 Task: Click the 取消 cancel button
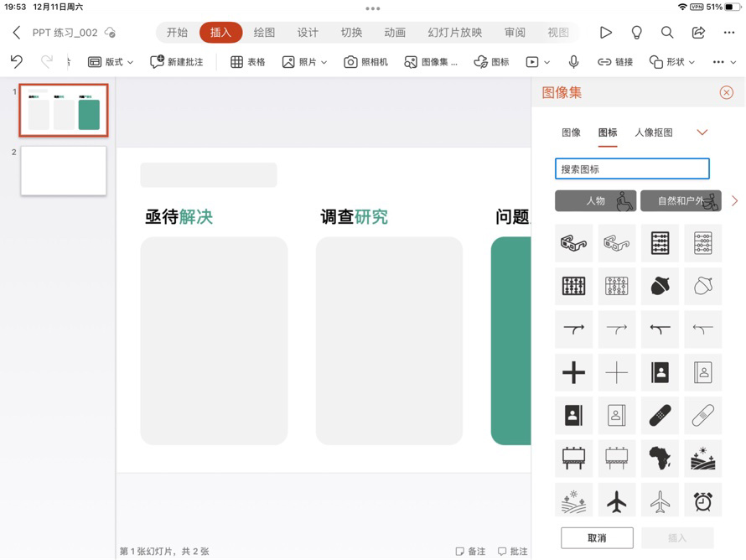(597, 537)
